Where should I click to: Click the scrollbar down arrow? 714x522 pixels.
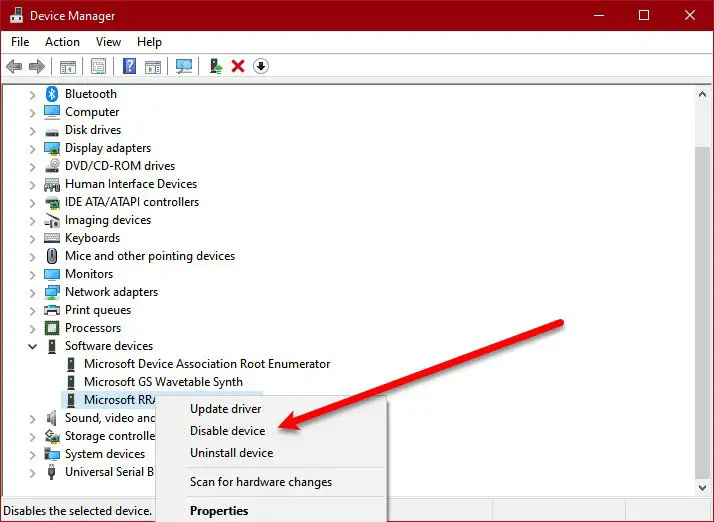click(x=702, y=487)
